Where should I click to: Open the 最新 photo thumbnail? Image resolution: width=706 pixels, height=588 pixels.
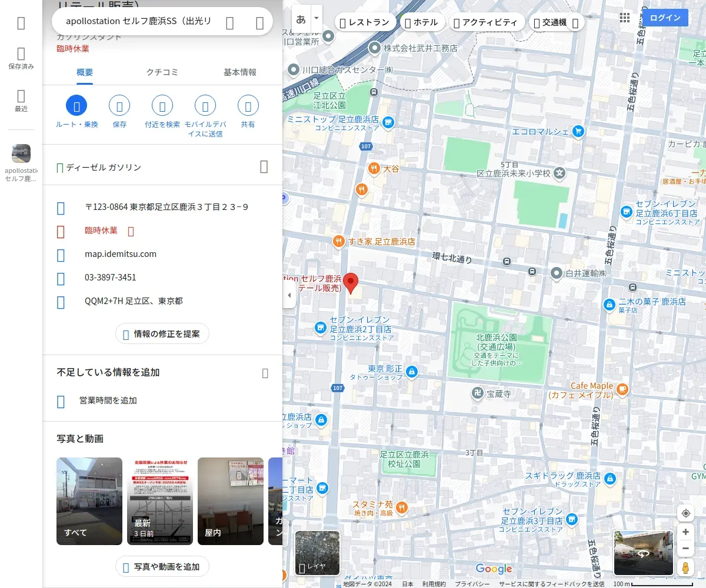pyautogui.click(x=160, y=501)
